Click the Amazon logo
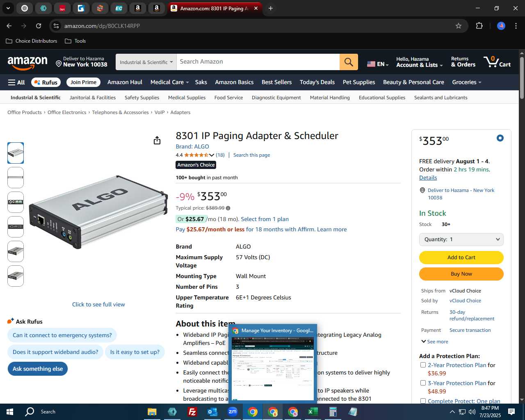Screen dimensions: 525x420 pos(27,63)
